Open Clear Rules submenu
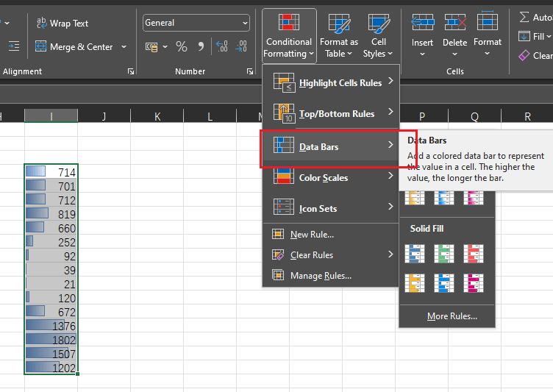 click(x=331, y=254)
